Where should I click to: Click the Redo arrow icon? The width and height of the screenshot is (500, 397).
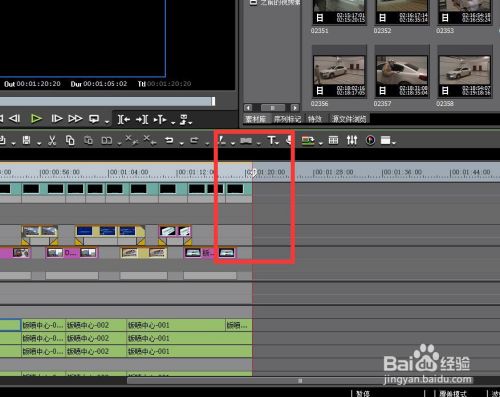point(194,140)
